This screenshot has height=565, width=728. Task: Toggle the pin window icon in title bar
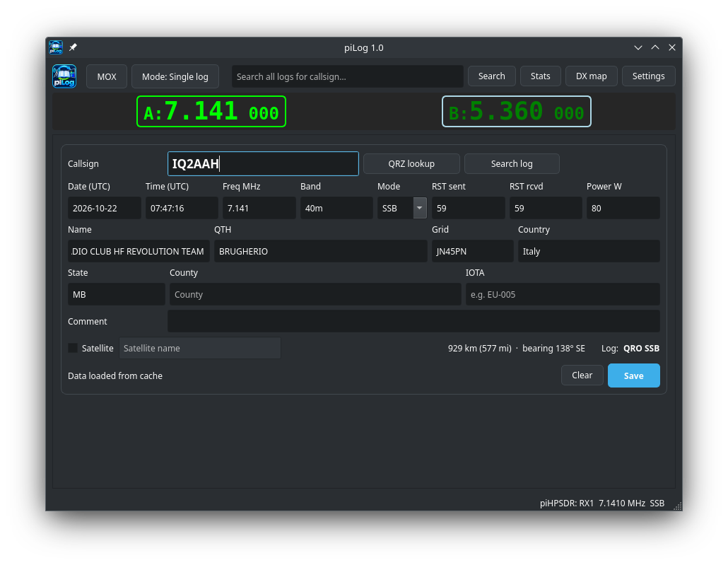[x=73, y=47]
